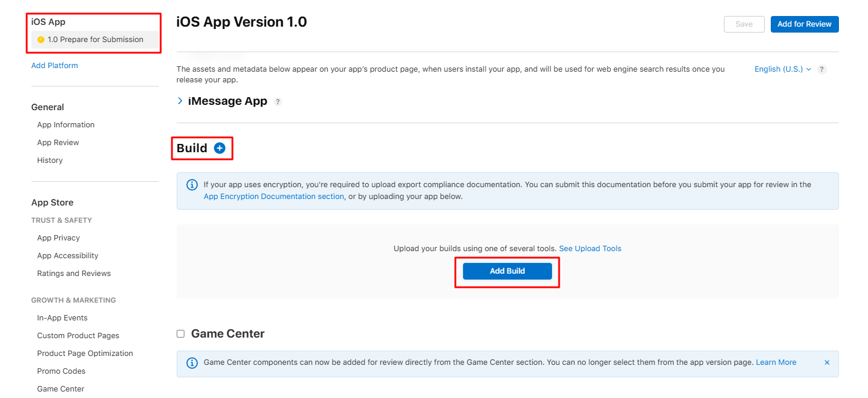Click the Add Platform link
Viewport: 868px width, 398px height.
coord(55,66)
